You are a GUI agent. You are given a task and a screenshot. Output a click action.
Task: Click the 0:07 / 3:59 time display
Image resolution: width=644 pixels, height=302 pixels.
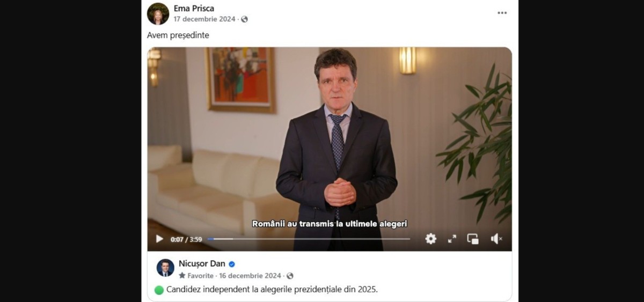tap(186, 239)
